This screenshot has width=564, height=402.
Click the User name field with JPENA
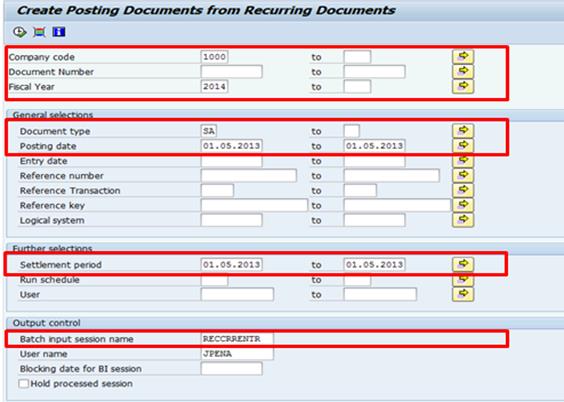click(x=237, y=354)
